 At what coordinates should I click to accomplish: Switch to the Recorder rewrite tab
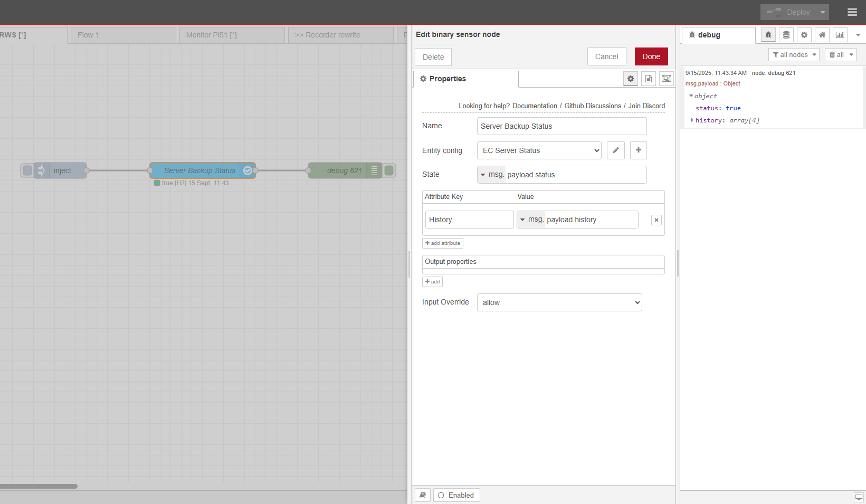click(x=341, y=35)
